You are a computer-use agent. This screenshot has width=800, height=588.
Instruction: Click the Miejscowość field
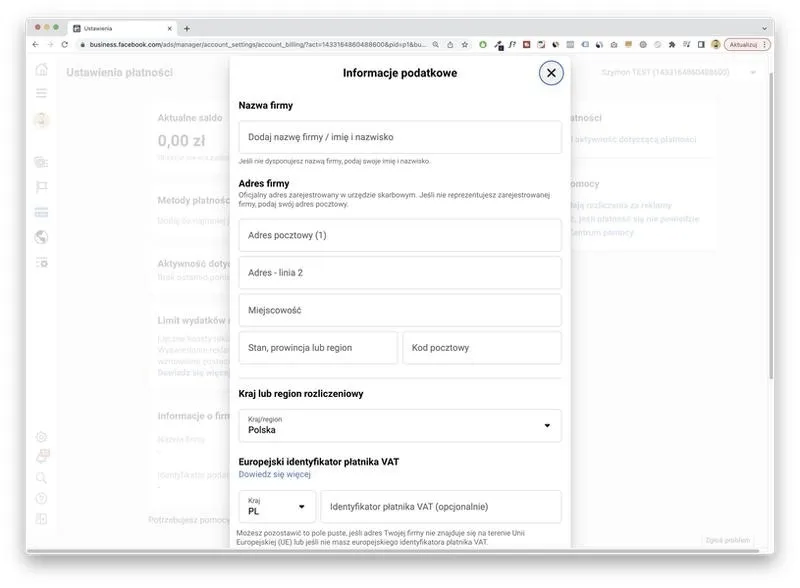[399, 310]
